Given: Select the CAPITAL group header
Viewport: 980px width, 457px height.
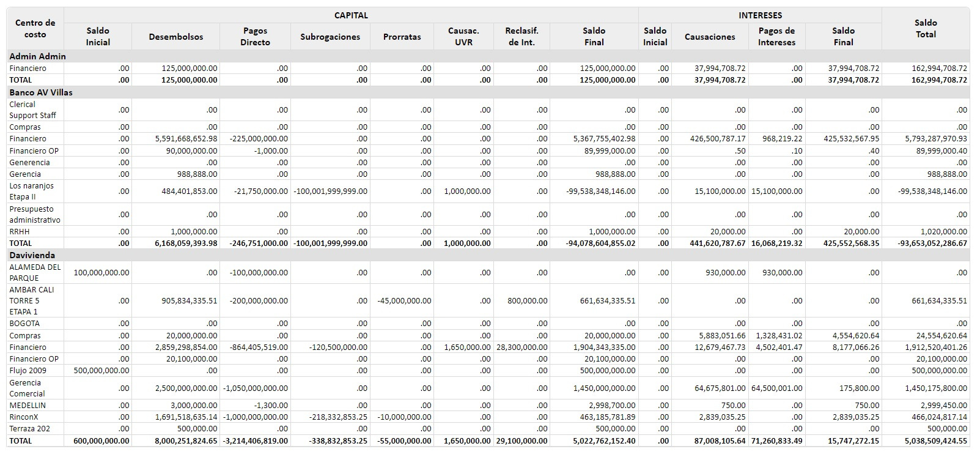Looking at the screenshot, I should point(351,15).
